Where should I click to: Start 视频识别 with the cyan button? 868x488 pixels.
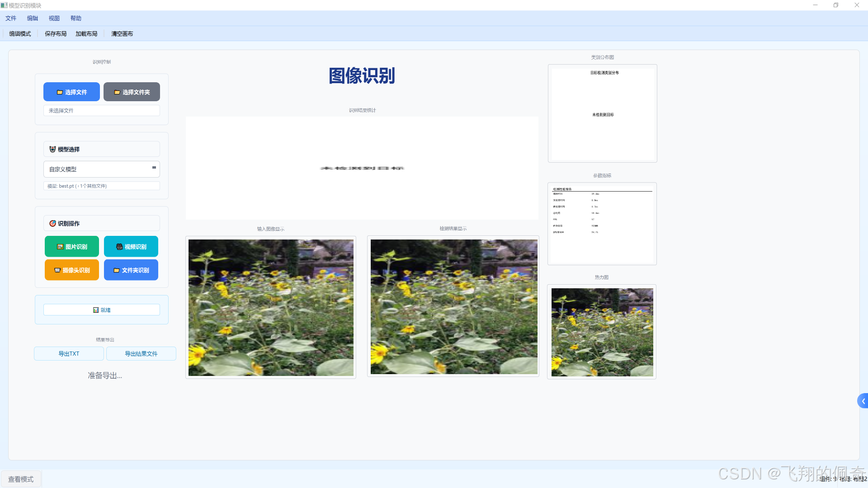(x=131, y=247)
